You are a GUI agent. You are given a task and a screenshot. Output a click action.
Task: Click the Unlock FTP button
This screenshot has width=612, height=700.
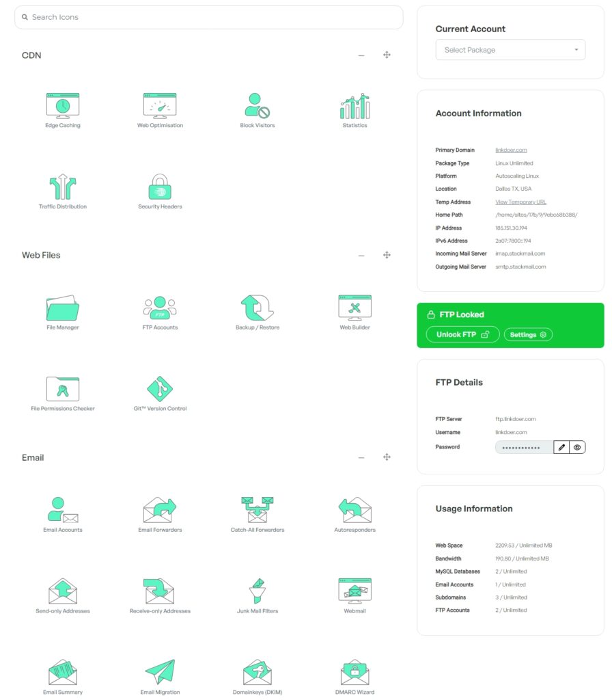point(462,334)
